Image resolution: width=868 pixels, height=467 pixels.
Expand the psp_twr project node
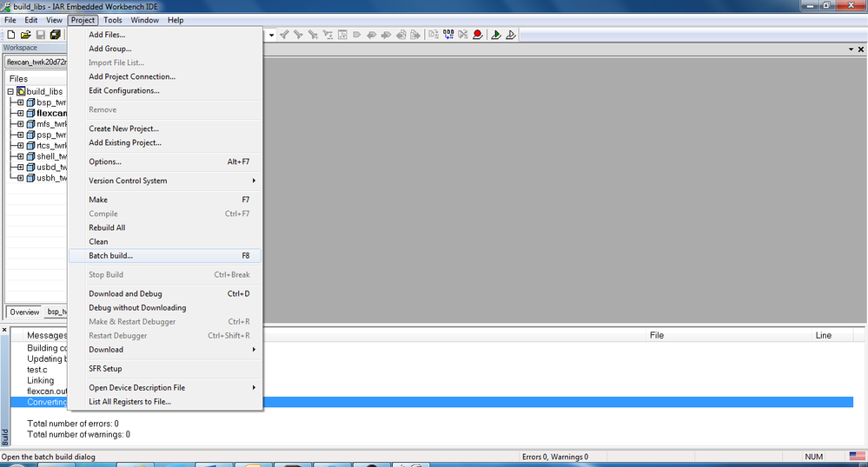pos(21,135)
